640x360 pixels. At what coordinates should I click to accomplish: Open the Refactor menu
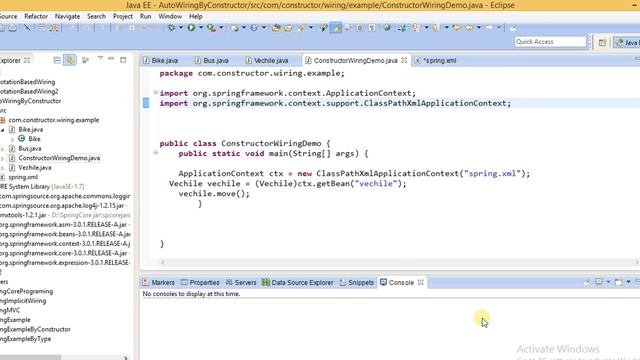[36, 16]
